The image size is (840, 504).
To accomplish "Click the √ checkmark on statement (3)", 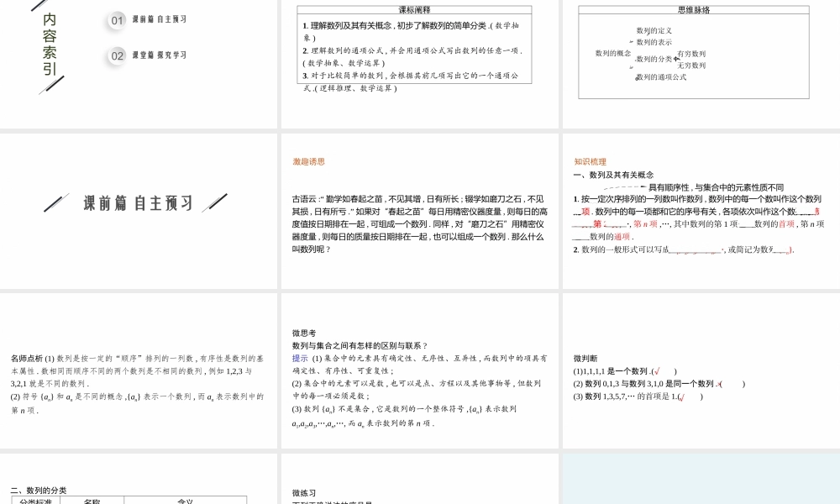I will pos(683,396).
